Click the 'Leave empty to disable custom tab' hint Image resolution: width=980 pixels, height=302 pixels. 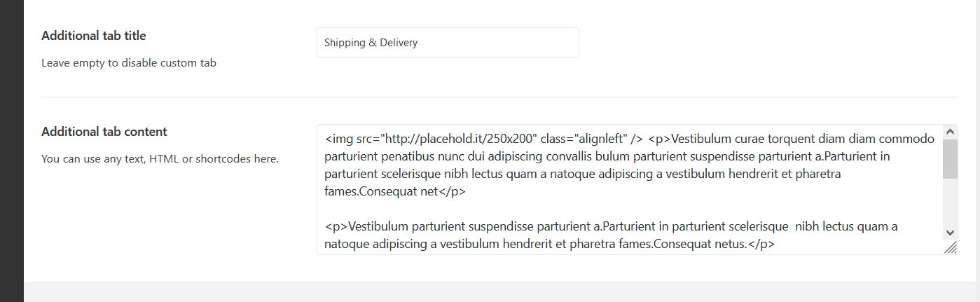129,62
